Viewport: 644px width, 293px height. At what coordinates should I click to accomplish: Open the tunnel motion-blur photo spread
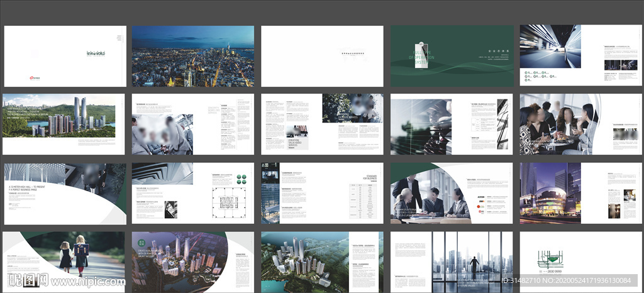click(550, 46)
